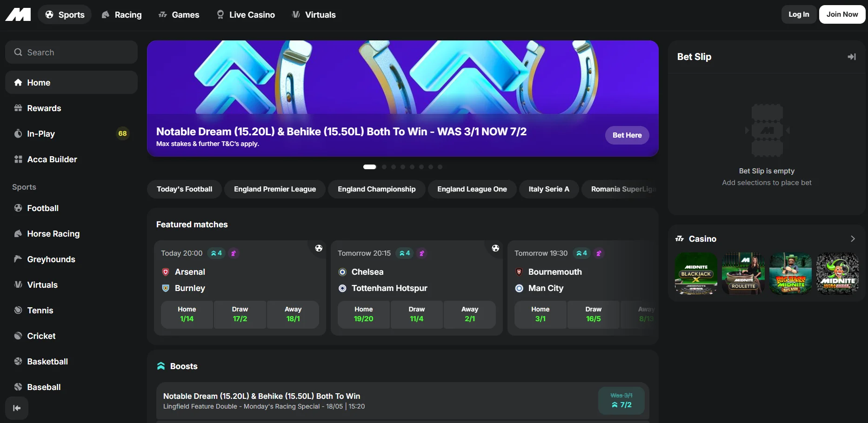The height and width of the screenshot is (423, 868).
Task: Open the Sports tab in the top navigation
Action: click(65, 14)
